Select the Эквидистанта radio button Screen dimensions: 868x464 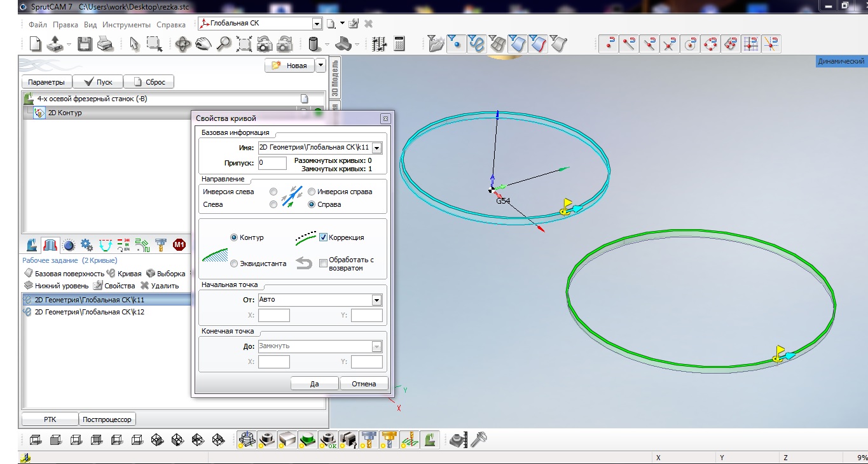click(x=235, y=264)
